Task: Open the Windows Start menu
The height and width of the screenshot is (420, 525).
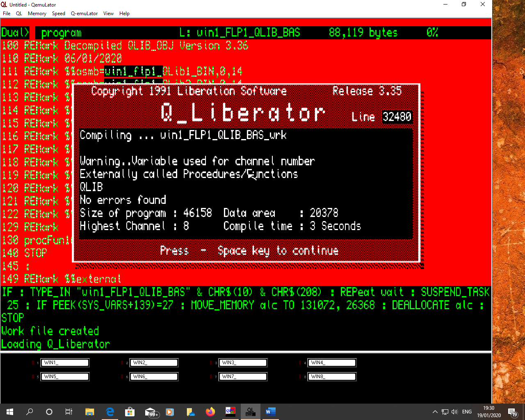Action: 10,412
